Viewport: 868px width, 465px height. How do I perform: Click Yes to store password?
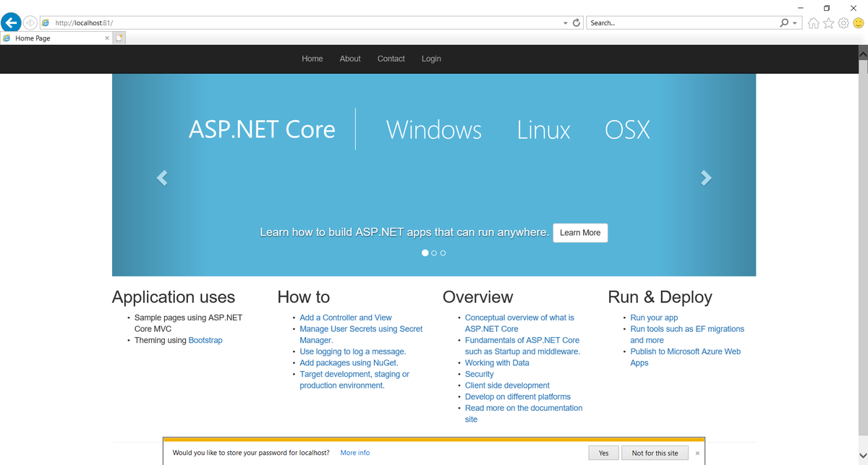pyautogui.click(x=603, y=453)
